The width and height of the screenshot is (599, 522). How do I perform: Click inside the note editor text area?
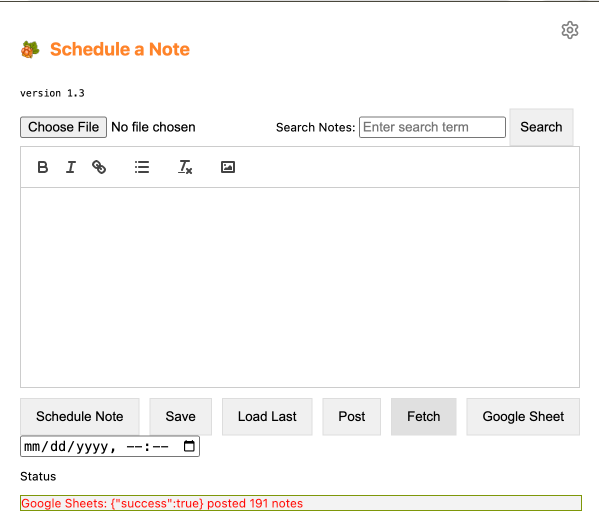[300, 287]
